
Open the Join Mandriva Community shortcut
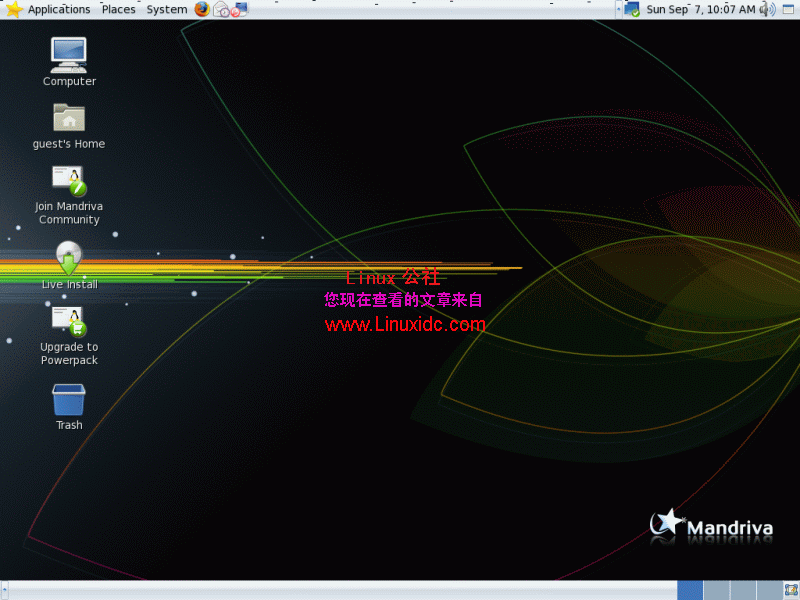point(68,185)
